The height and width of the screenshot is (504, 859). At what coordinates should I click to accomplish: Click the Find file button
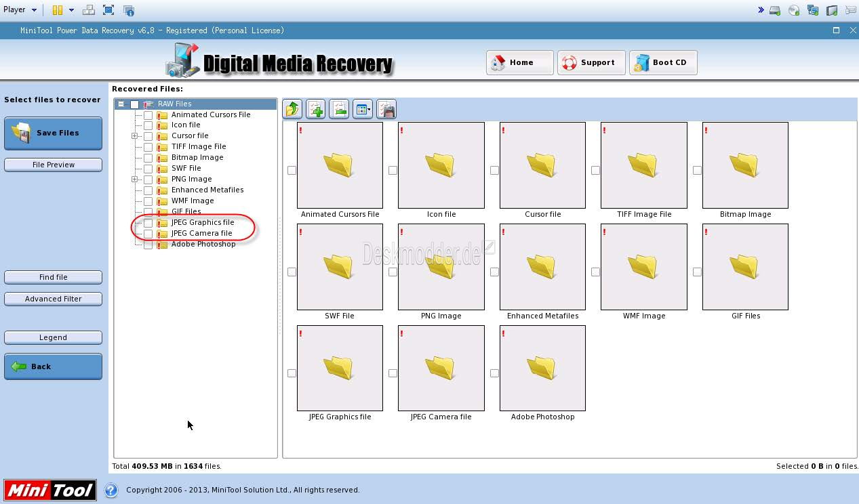pyautogui.click(x=53, y=277)
